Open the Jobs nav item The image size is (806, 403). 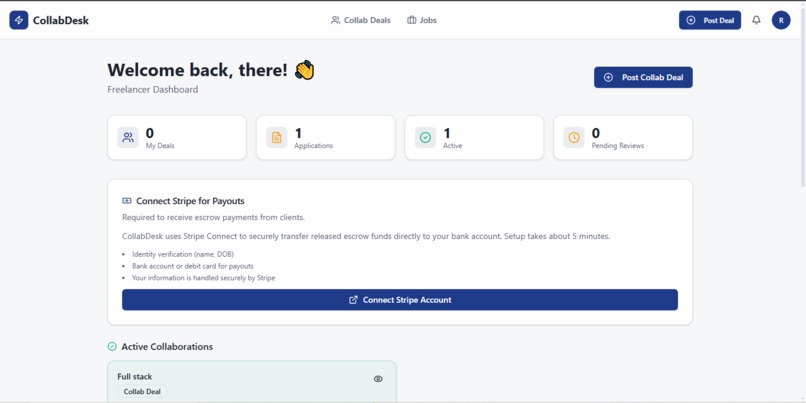(422, 20)
